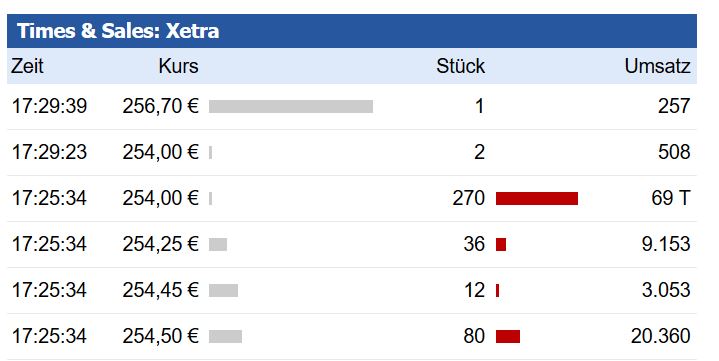Click the 254,50 € price value
The width and height of the screenshot is (719, 361).
[160, 336]
